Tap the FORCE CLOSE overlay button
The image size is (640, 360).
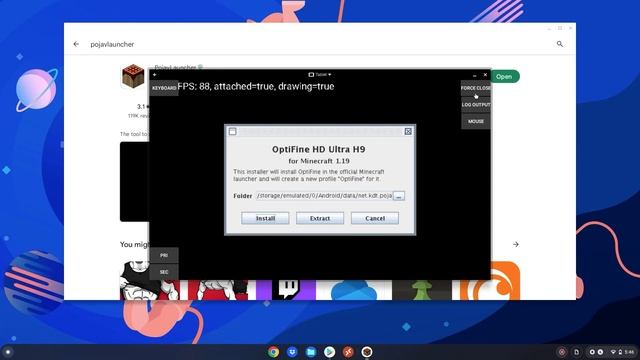476,88
